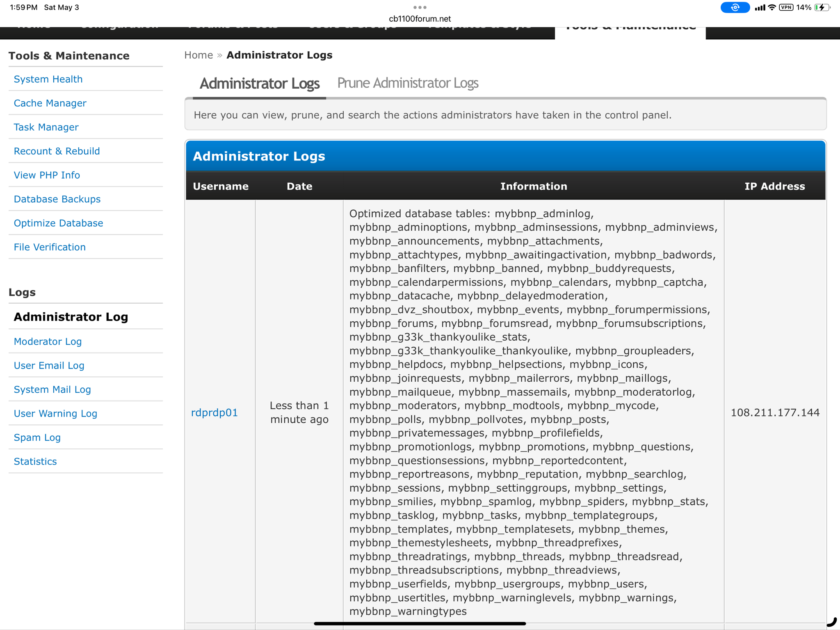Select Administrator Log in Logs sidebar
The width and height of the screenshot is (840, 630).
(71, 317)
